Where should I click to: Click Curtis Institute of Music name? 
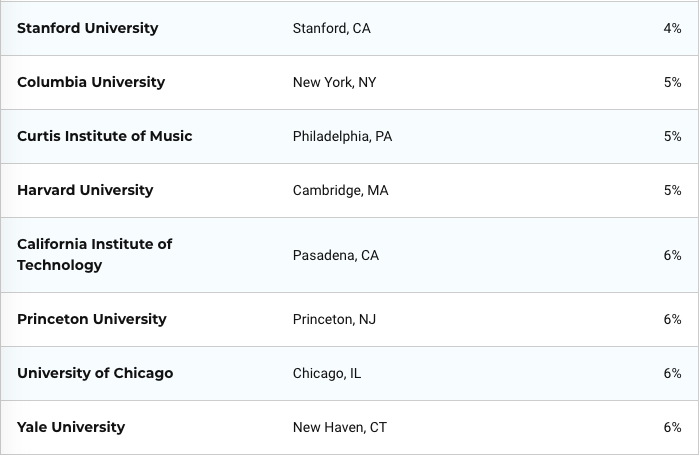click(104, 136)
